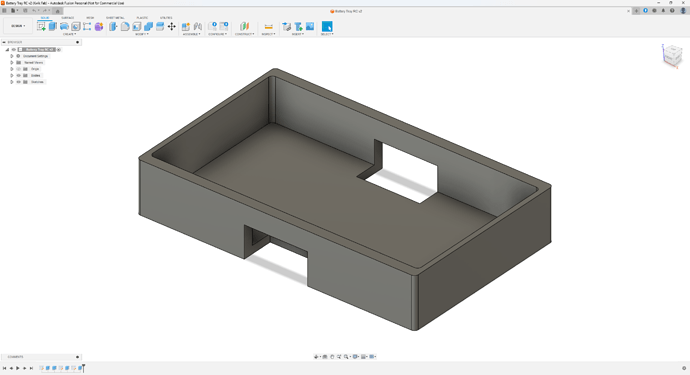The width and height of the screenshot is (690, 375).
Task: Toggle visibility of the Sketches folder
Action: [x=18, y=82]
